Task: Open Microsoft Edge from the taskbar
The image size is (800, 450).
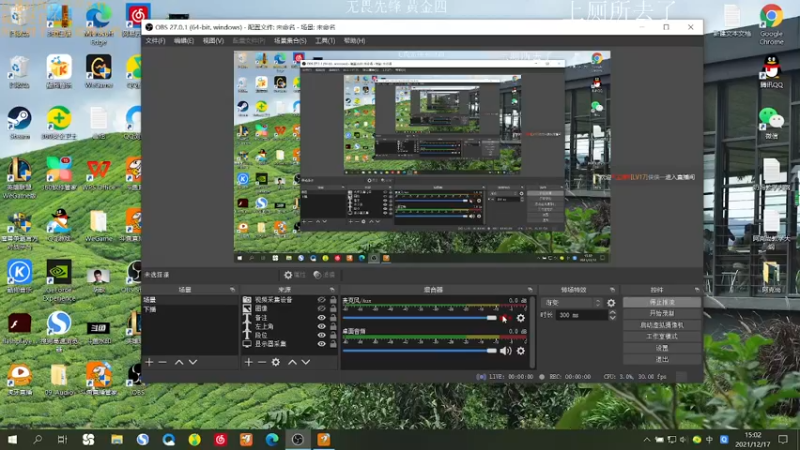Action: (x=272, y=439)
